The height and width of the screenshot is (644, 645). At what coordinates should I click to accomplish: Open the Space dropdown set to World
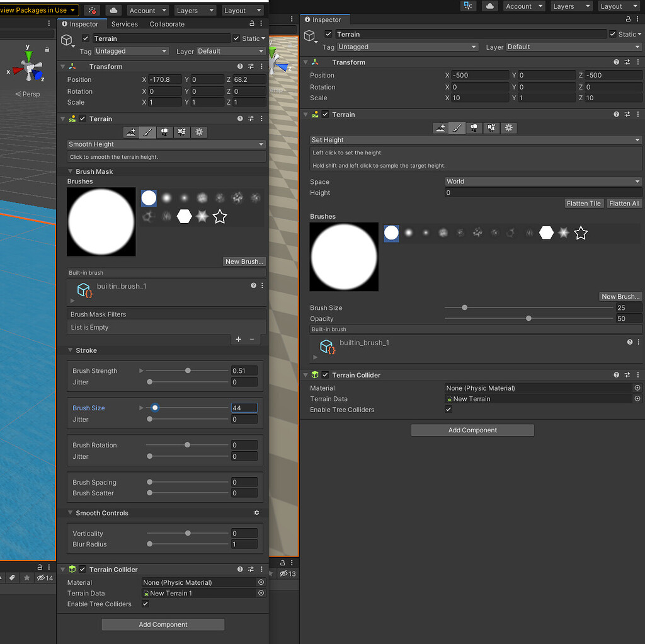(543, 181)
